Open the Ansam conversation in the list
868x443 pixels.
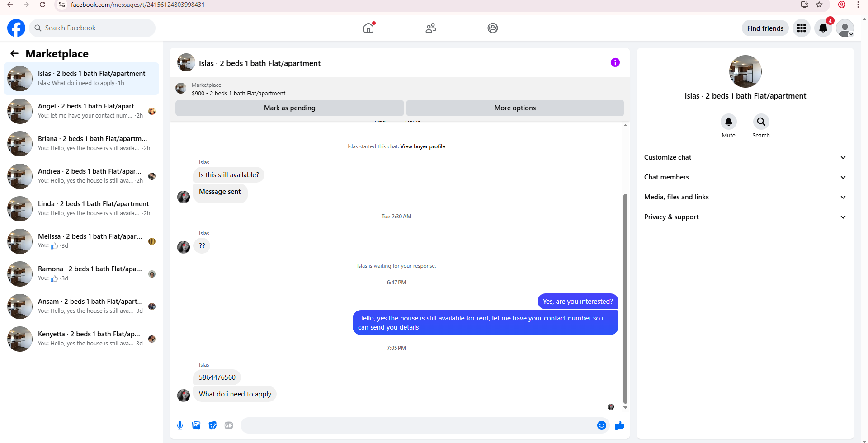point(81,306)
